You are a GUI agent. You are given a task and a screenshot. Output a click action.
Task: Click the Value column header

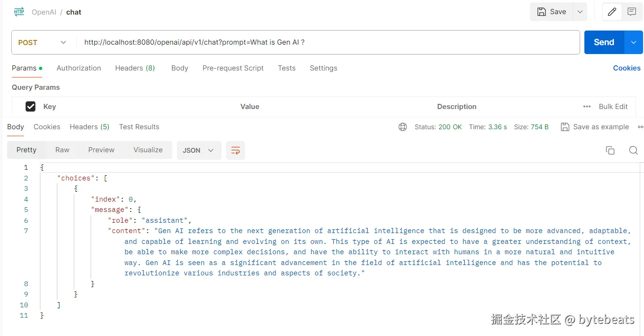click(x=250, y=107)
